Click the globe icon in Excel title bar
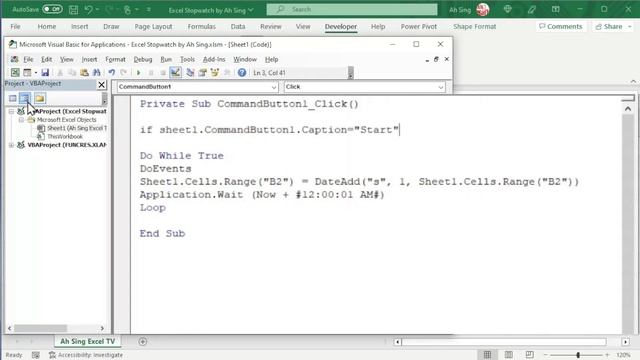Viewport: 640px width, 360px height. (x=508, y=9)
